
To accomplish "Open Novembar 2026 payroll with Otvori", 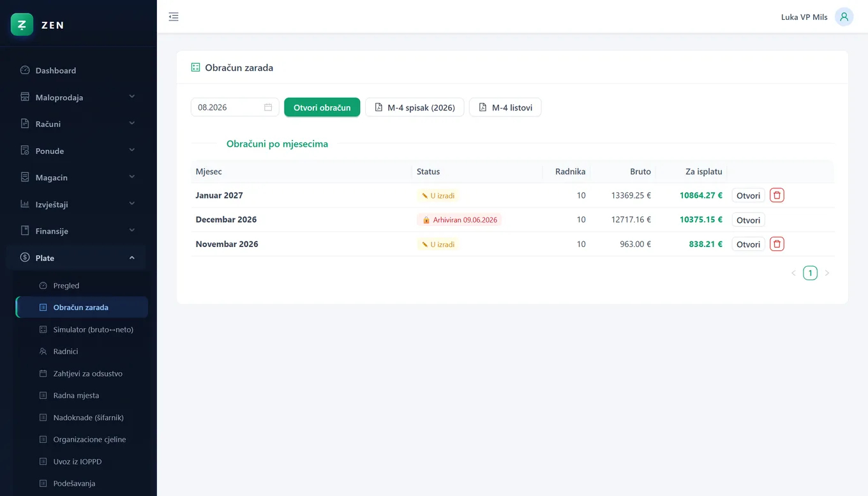I will (x=748, y=244).
